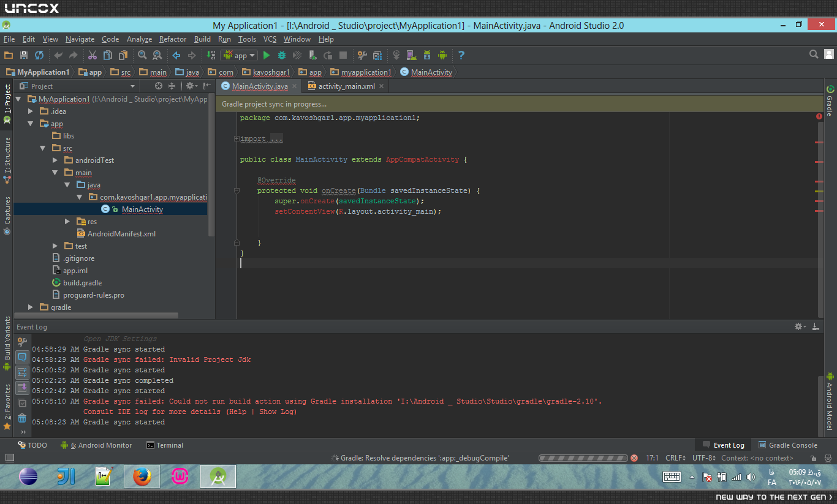Click the Open folder toolbar icon
The width and height of the screenshot is (837, 504).
(9, 55)
